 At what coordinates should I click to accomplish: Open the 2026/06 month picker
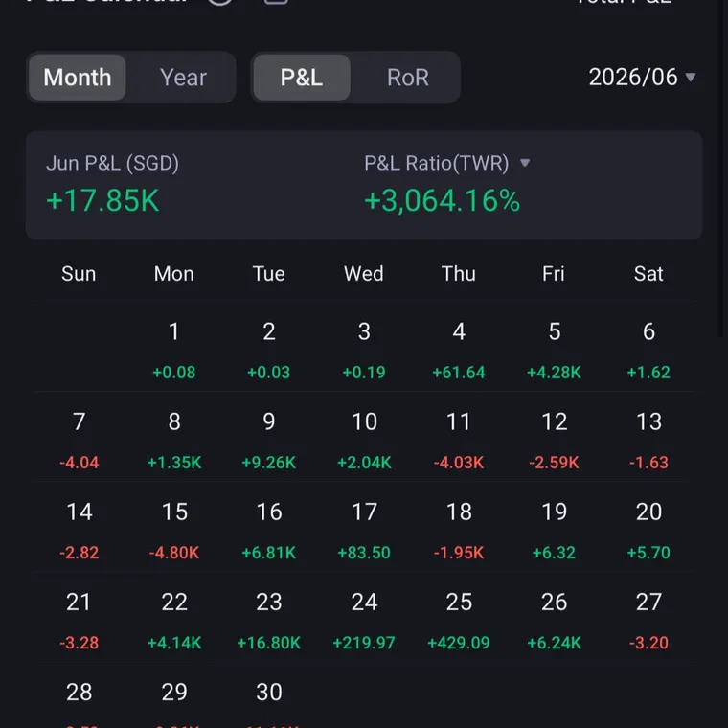(x=642, y=77)
